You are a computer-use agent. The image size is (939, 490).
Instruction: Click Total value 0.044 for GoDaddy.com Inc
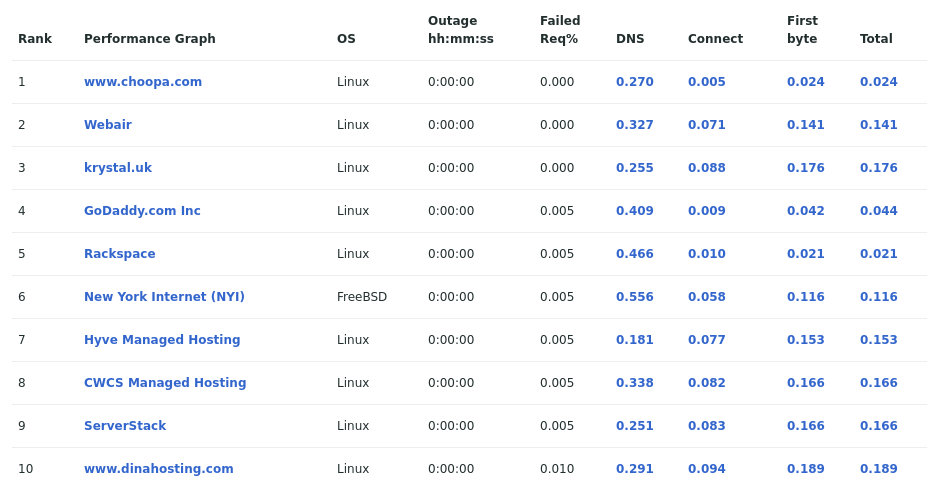tap(879, 211)
